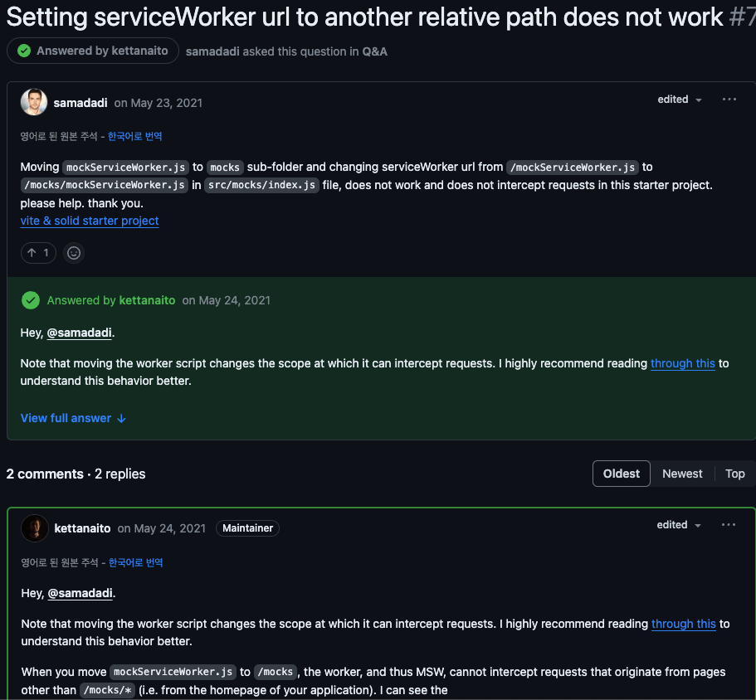Translate samadadi's post to Korean
The image size is (756, 700).
pos(134,136)
